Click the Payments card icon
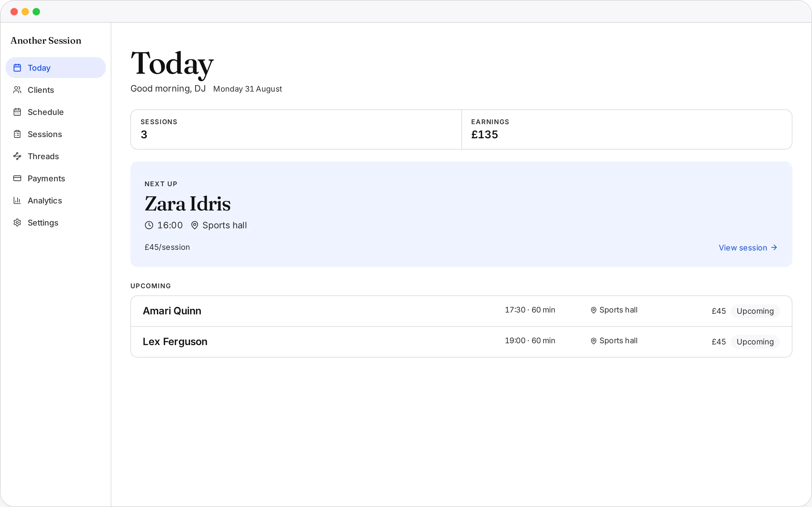Viewport: 812px width, 507px height. coord(17,179)
